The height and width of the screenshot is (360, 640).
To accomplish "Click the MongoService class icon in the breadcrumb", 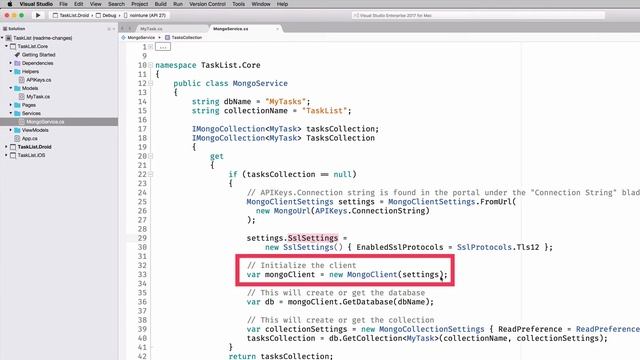I will coord(123,38).
